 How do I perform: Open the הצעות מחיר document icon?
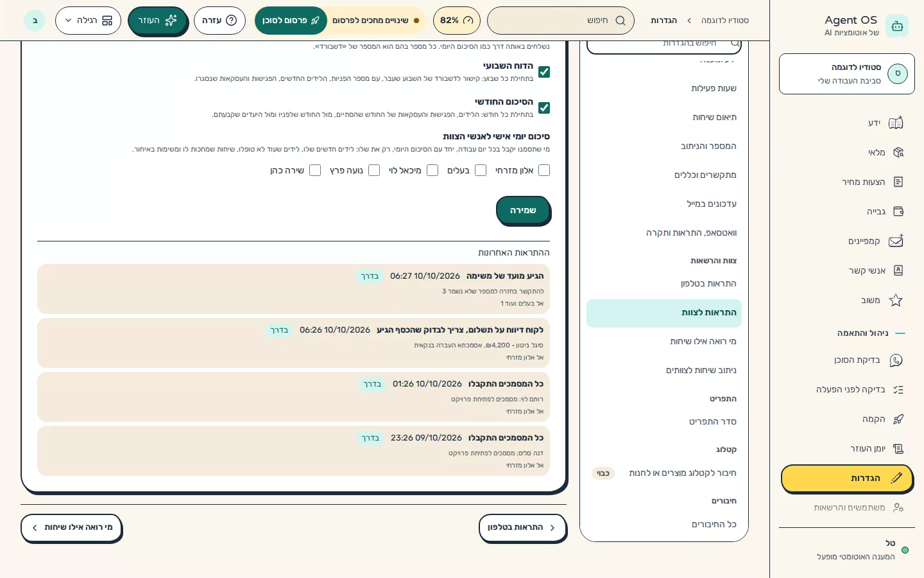tap(898, 182)
